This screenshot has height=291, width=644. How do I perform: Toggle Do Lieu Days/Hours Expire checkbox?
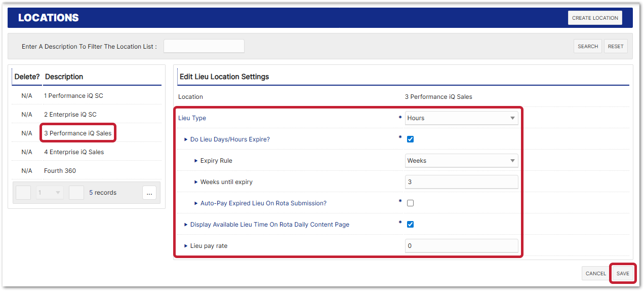tap(411, 139)
